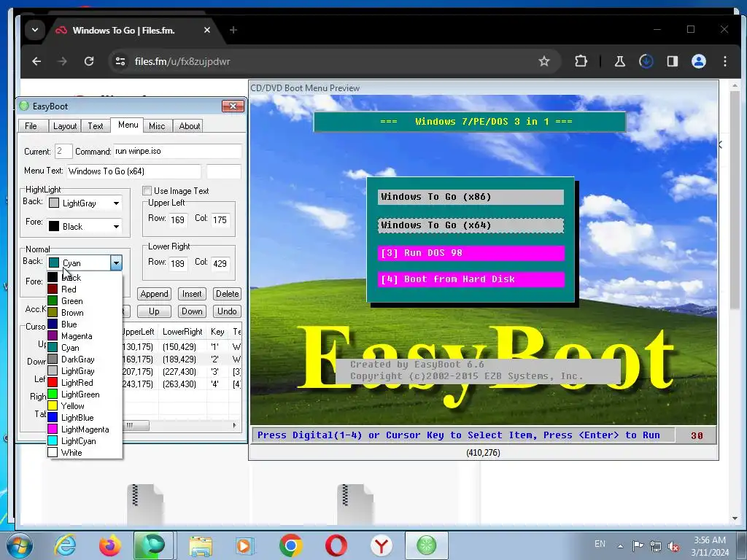Switch to the Layout tab
747x560 pixels.
point(65,125)
